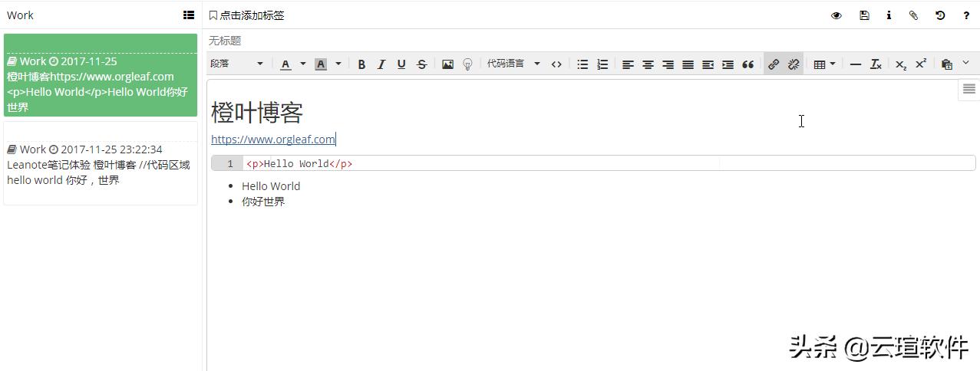
Task: Insert a table with the grid icon
Action: [x=820, y=64]
